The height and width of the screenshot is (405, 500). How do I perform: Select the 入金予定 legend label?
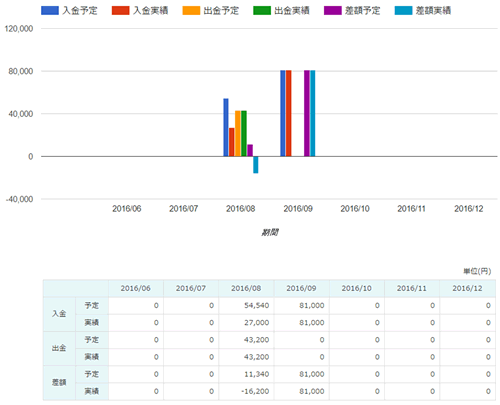tap(80, 11)
